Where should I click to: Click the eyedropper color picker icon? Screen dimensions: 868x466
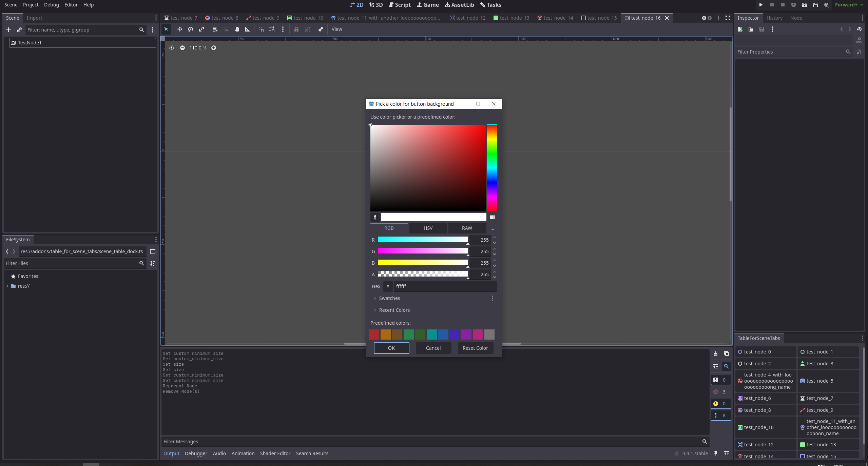[375, 217]
